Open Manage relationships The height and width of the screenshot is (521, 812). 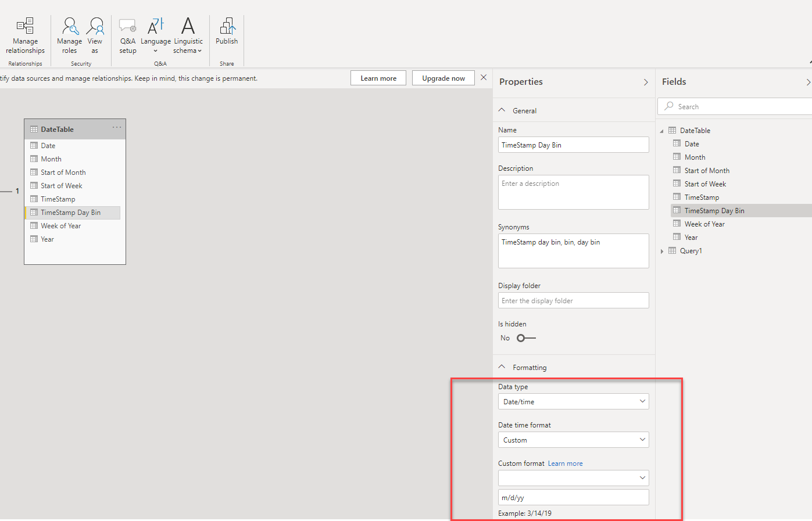tap(25, 35)
